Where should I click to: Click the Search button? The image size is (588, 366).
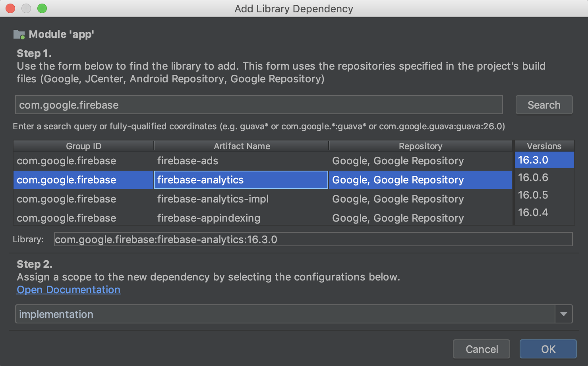point(544,105)
